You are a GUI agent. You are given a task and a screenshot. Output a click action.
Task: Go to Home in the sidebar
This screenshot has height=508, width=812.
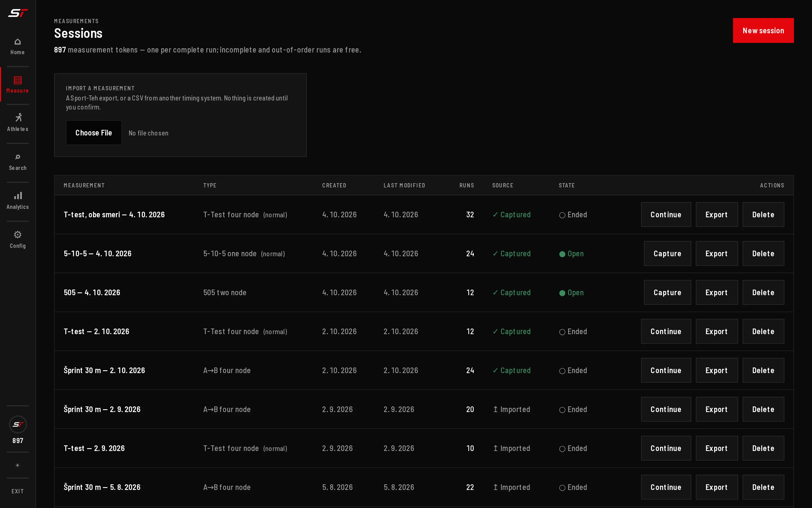18,47
